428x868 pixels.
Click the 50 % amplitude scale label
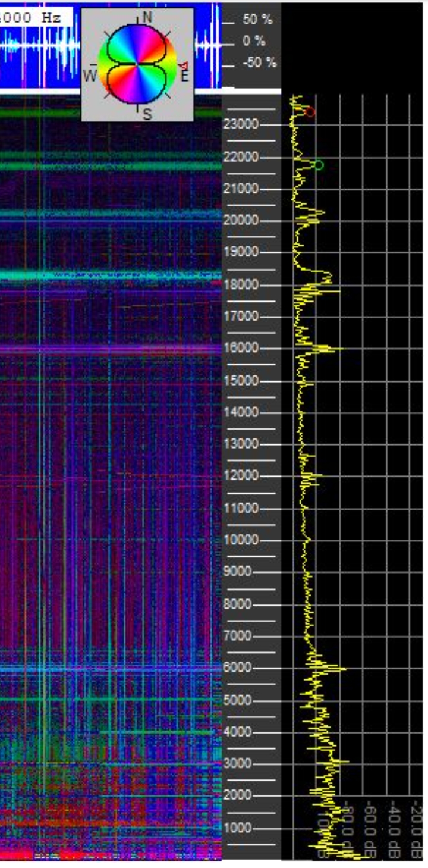(257, 20)
